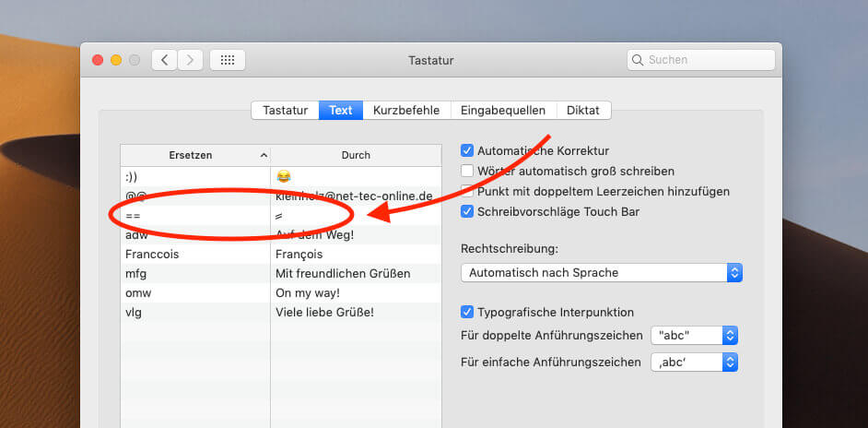Toggle Schreibvorschläge Touch Bar checkbox

(467, 211)
